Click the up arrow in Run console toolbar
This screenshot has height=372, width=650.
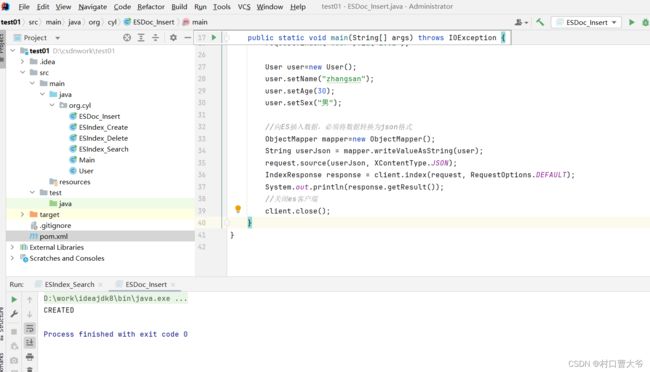pyautogui.click(x=29, y=299)
